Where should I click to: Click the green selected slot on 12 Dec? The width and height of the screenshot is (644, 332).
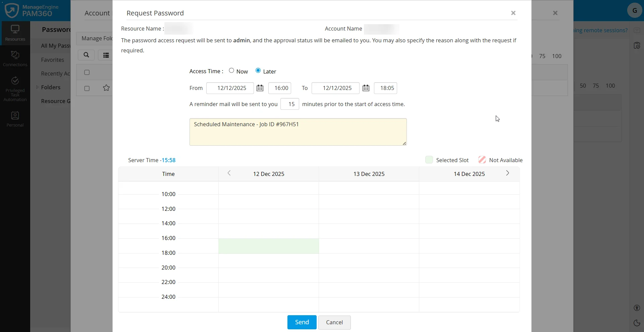(268, 246)
